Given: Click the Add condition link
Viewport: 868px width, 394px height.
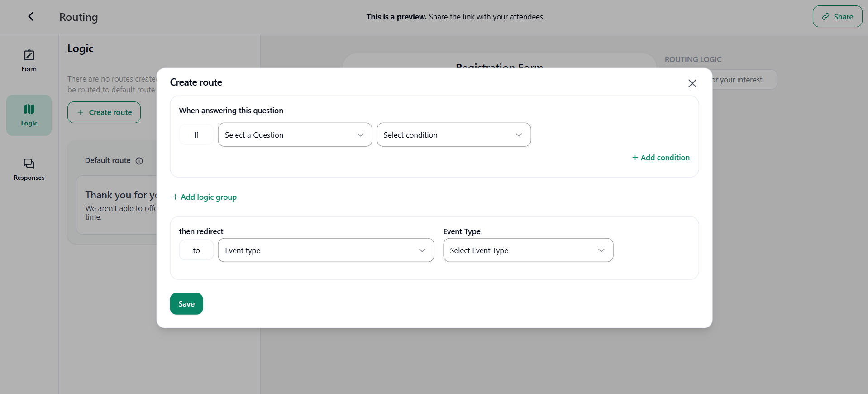Looking at the screenshot, I should click(661, 158).
